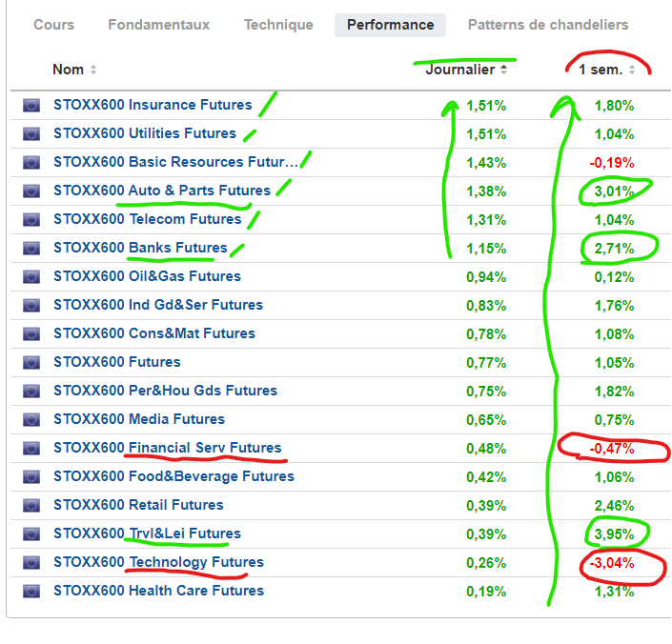672x644 pixels.
Task: Click the EU flag icon beside Banks Futures
Action: [x=31, y=249]
